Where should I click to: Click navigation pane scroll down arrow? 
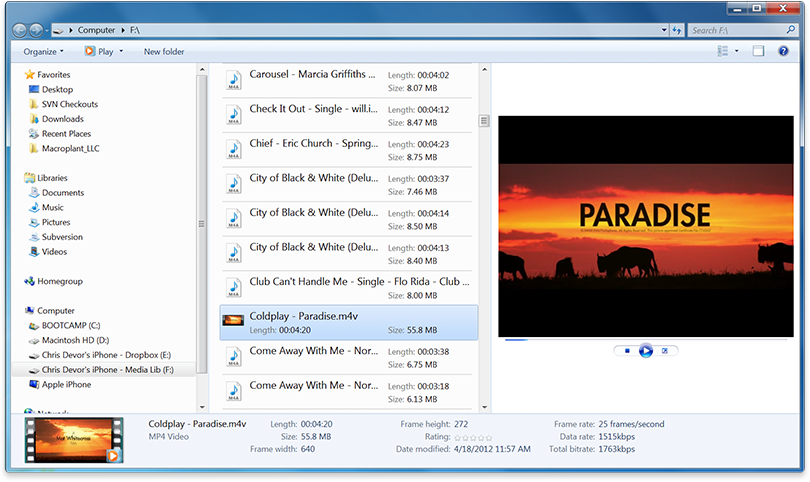[202, 408]
